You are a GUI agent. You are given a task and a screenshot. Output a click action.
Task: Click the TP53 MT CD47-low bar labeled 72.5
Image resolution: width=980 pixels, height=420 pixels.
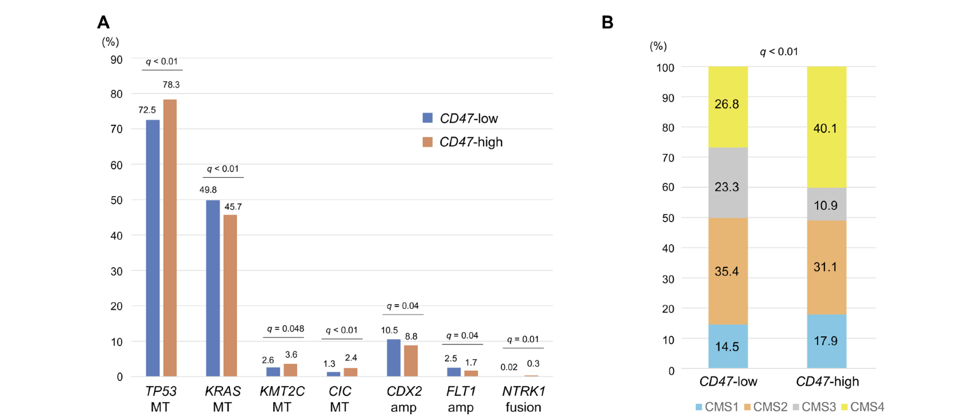(153, 248)
